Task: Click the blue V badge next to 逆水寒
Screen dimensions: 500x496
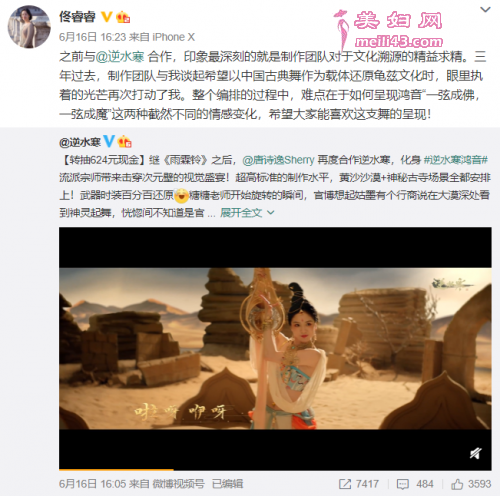Action: pos(109,141)
